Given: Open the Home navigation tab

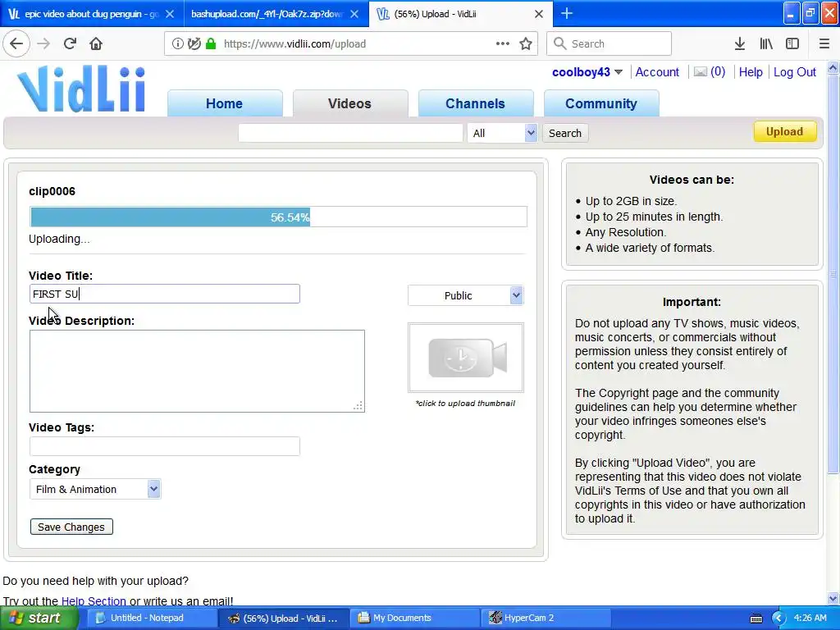Looking at the screenshot, I should [225, 103].
